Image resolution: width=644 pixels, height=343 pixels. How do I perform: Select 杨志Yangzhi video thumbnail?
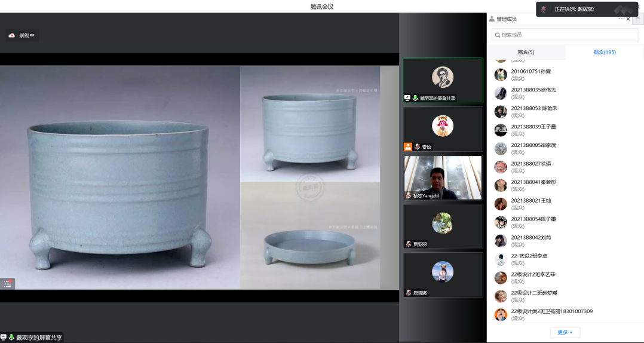442,177
